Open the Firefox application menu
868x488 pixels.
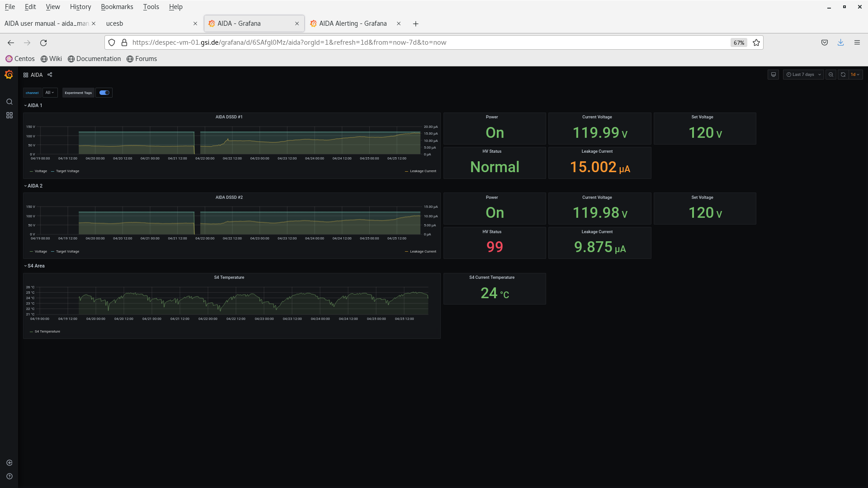[x=857, y=42]
